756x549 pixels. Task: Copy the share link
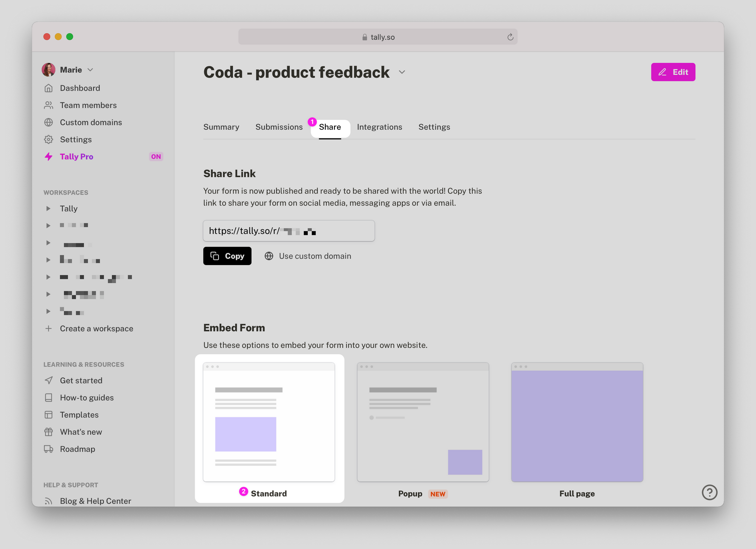(227, 256)
